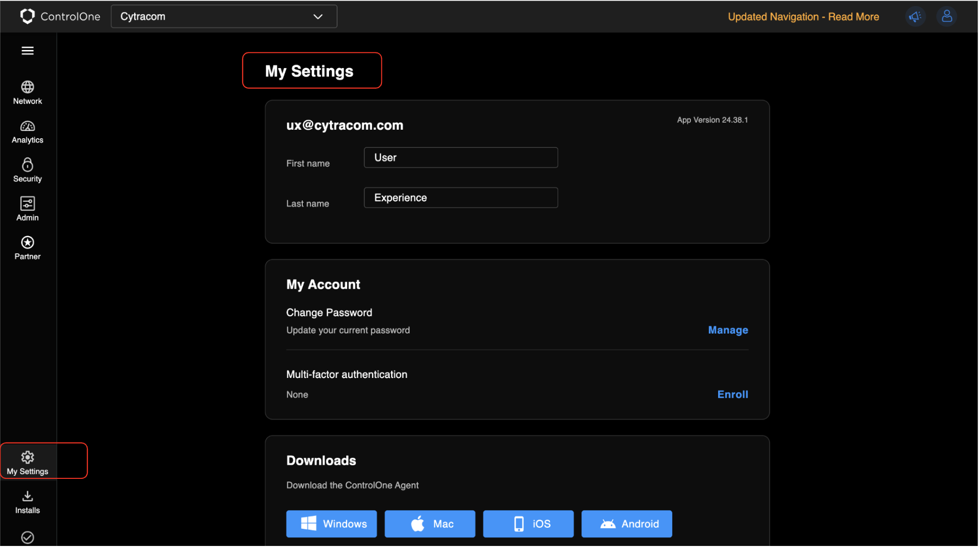Open the Installs download icon
The width and height of the screenshot is (980, 548).
(x=27, y=503)
